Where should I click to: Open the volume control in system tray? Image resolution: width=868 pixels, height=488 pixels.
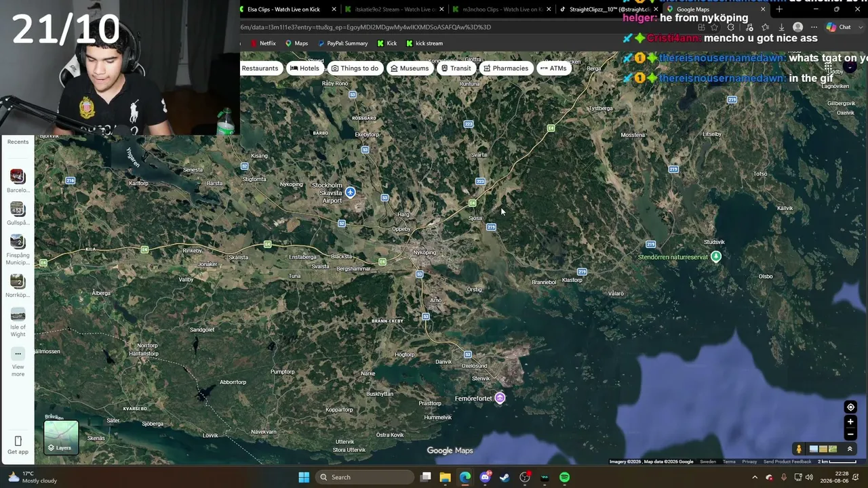click(809, 477)
